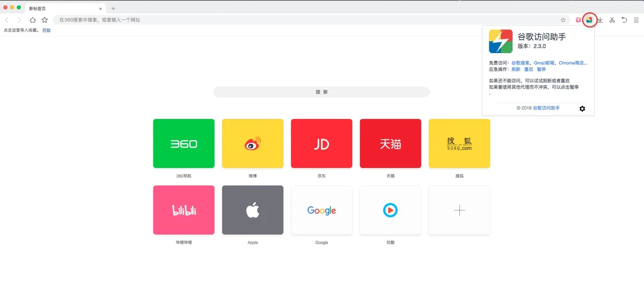
Task: Click the 谷歌访问助手 extension toolbar icon
Action: click(589, 20)
